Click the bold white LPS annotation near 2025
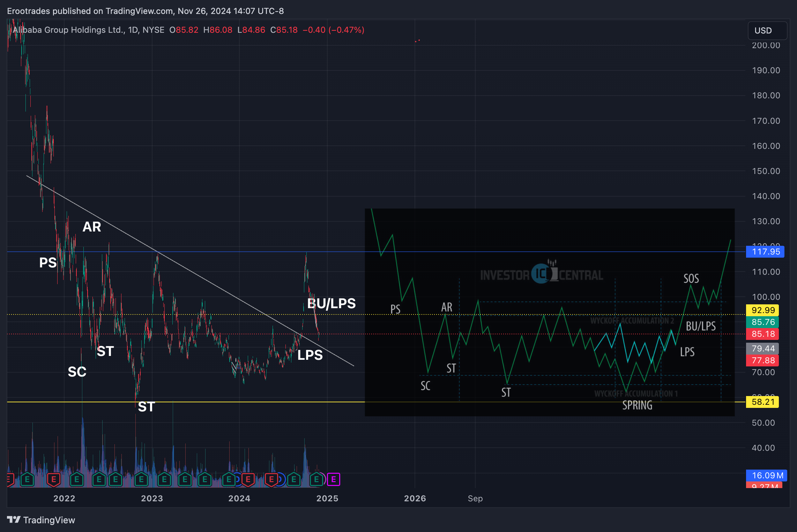The width and height of the screenshot is (797, 532). click(x=310, y=355)
